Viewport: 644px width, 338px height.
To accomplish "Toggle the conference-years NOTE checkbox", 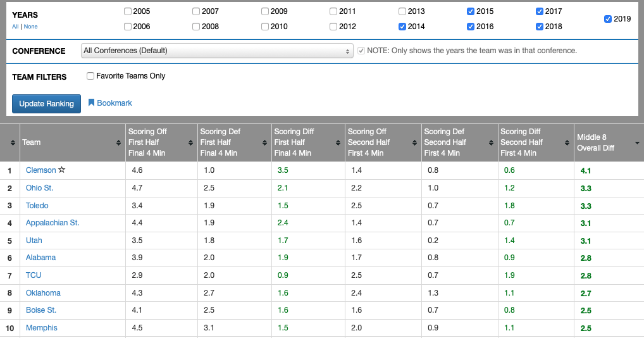I will pos(361,51).
